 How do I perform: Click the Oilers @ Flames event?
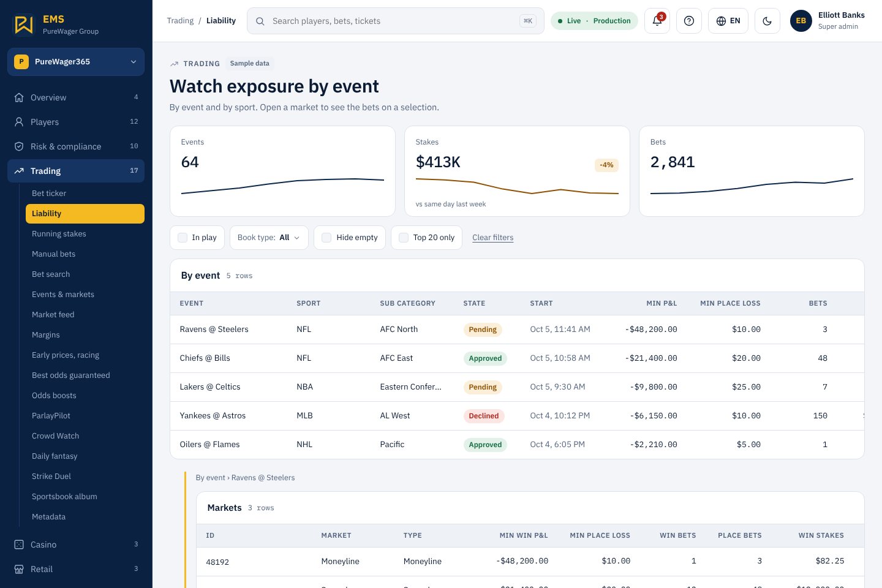(x=517, y=445)
